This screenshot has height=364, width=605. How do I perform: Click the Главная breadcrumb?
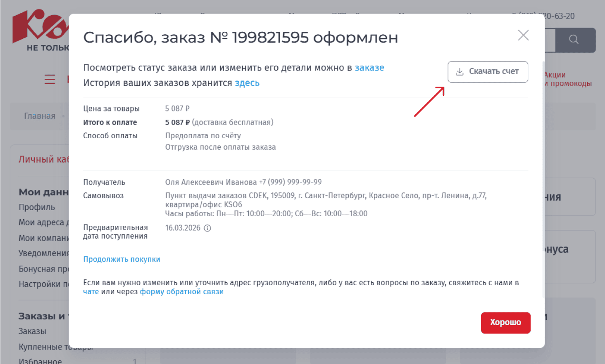[40, 116]
